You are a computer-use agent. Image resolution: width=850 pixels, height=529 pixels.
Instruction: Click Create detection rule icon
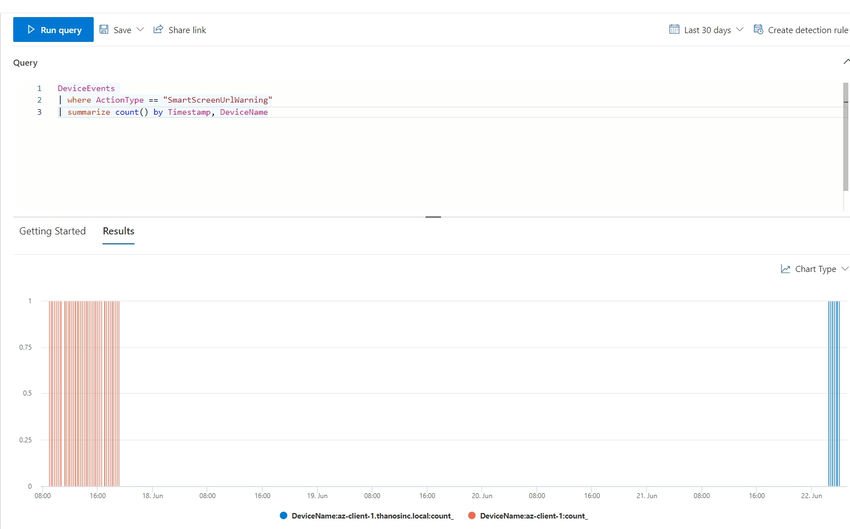click(x=758, y=29)
